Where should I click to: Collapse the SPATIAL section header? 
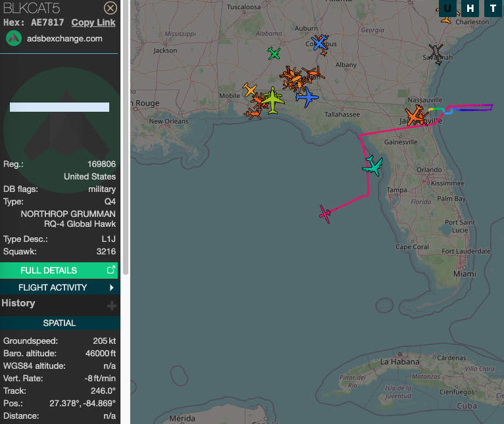[x=59, y=323]
